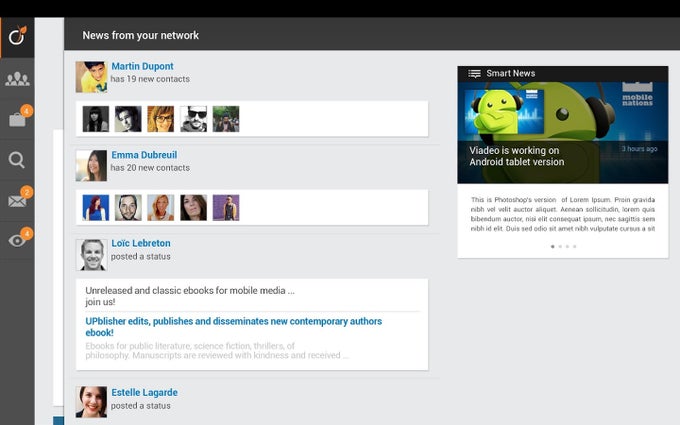This screenshot has width=680, height=425.
Task: Click the Smart News Lorem Ipsum paragraph
Action: [x=563, y=214]
